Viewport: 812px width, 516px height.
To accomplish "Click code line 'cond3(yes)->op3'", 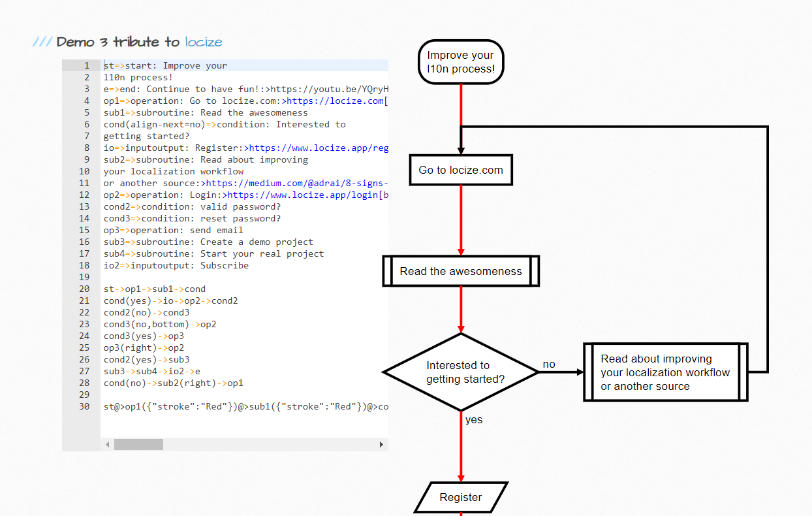I will tap(144, 336).
